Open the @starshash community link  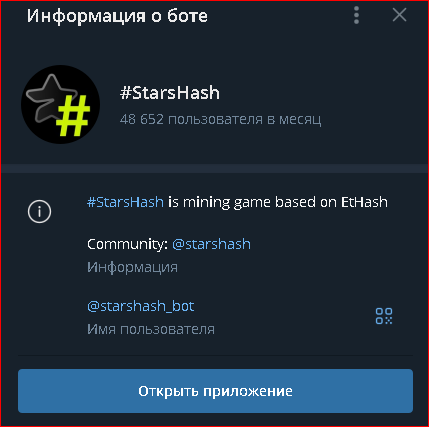point(211,244)
